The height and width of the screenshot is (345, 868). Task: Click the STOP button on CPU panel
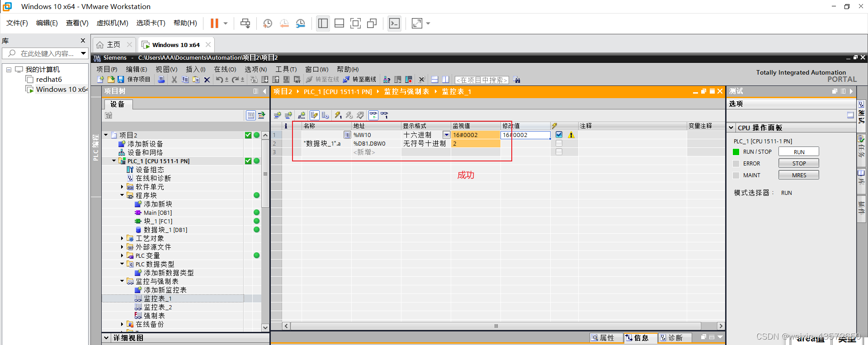(x=799, y=164)
